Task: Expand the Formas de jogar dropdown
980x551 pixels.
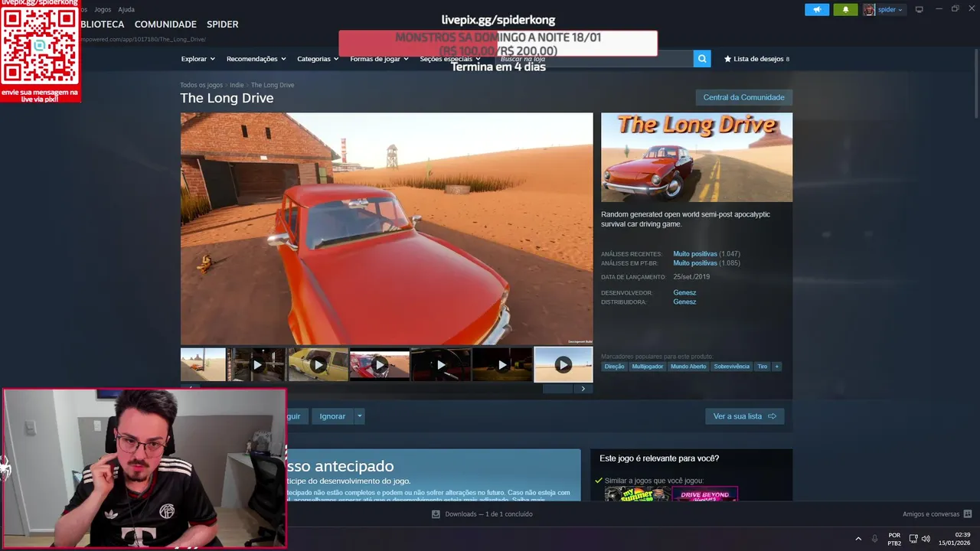Action: tap(379, 59)
